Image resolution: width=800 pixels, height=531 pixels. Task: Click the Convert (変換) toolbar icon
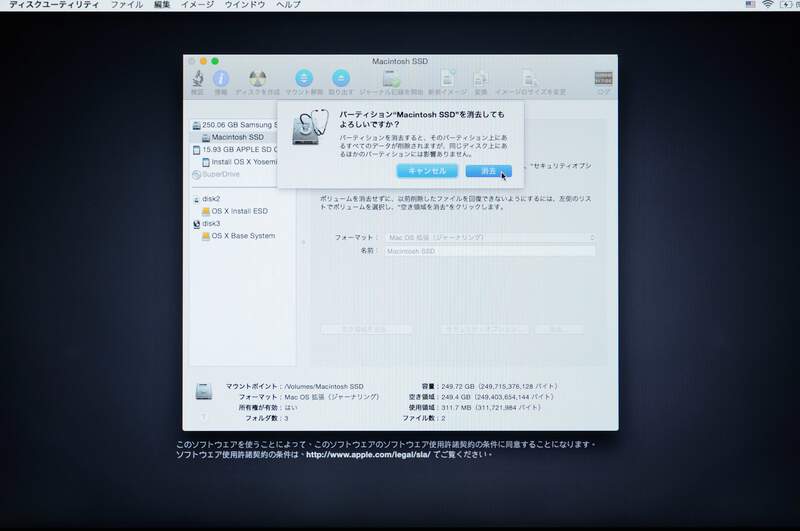point(481,79)
